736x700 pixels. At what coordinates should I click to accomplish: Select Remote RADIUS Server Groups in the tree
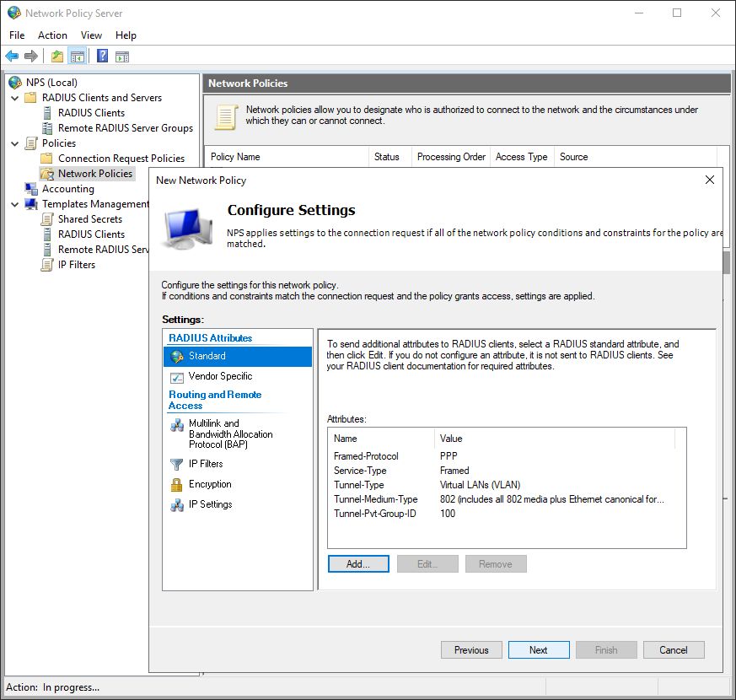(126, 128)
